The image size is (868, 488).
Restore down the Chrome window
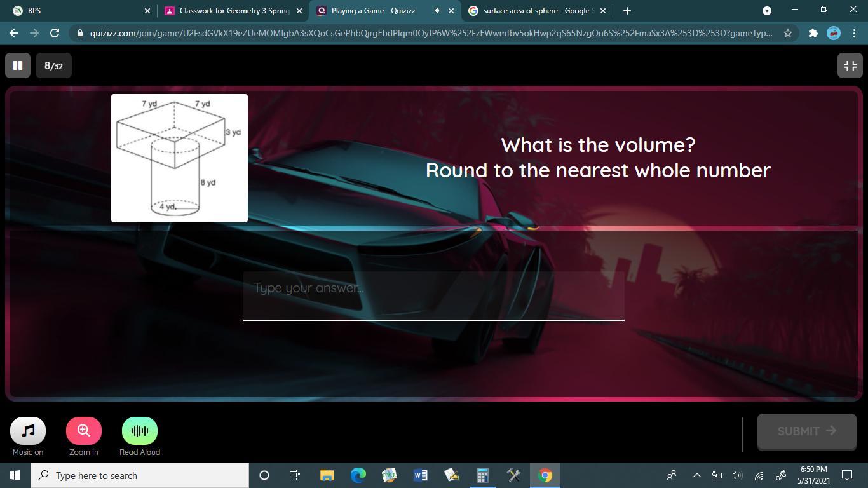824,10
